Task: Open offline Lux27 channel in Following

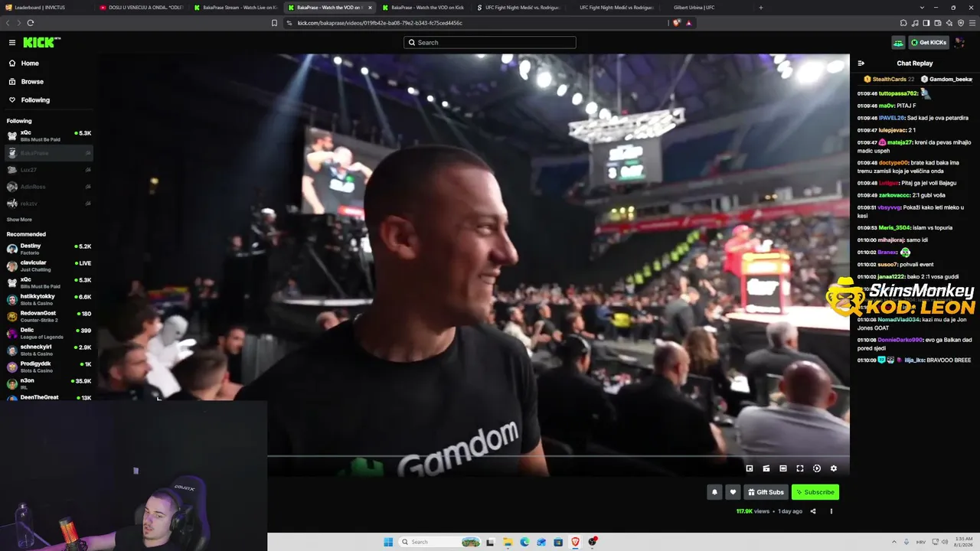Action: click(x=49, y=170)
